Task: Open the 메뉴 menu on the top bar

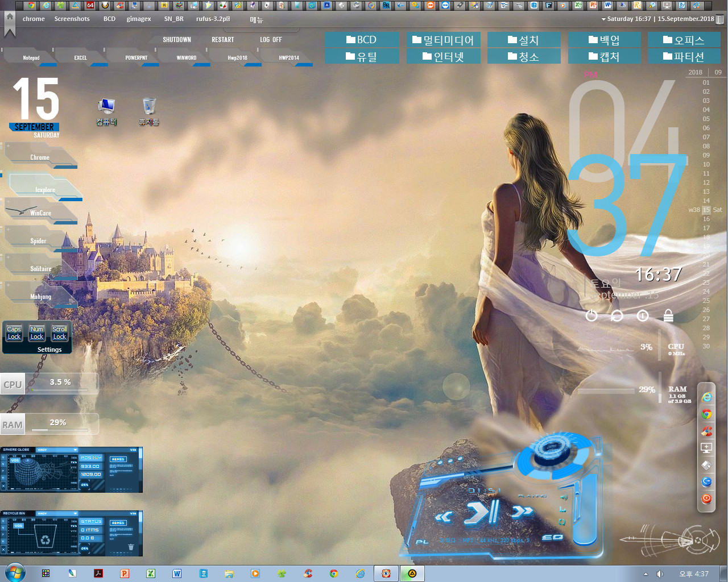Action: point(257,19)
